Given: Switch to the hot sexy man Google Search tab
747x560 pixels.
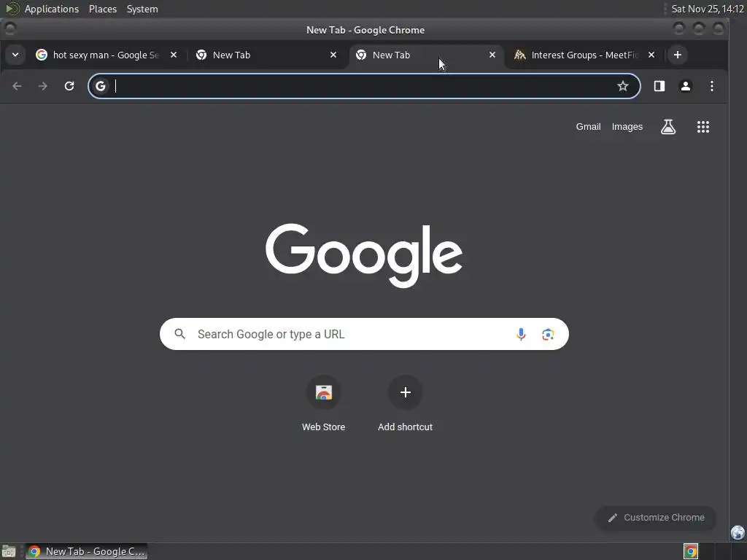Looking at the screenshot, I should click(x=107, y=55).
